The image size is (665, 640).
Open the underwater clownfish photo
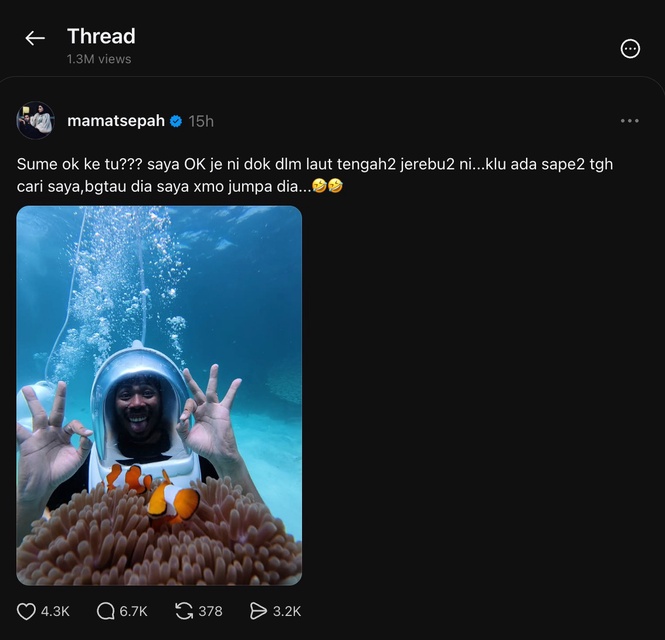point(159,395)
